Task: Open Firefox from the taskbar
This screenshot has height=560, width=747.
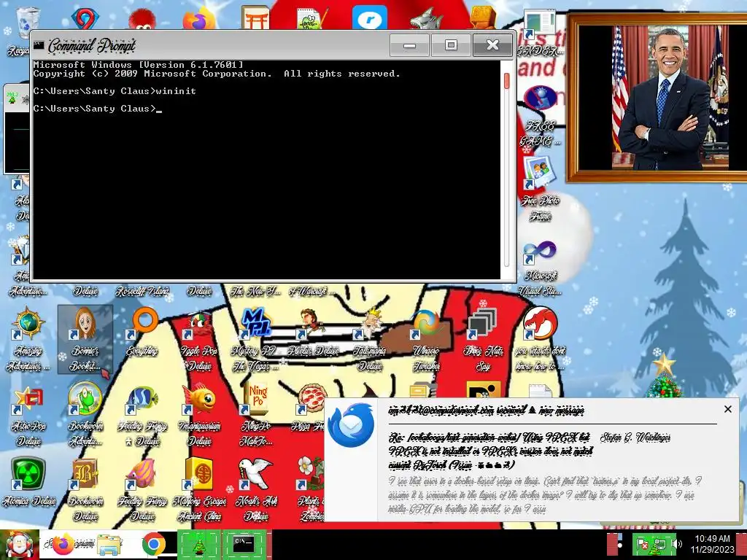Action: (x=63, y=545)
